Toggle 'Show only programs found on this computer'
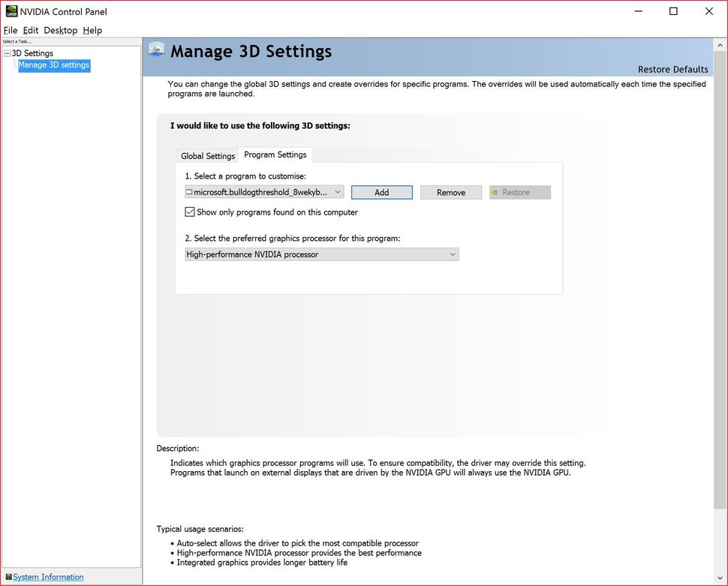The width and height of the screenshot is (728, 586). point(190,212)
